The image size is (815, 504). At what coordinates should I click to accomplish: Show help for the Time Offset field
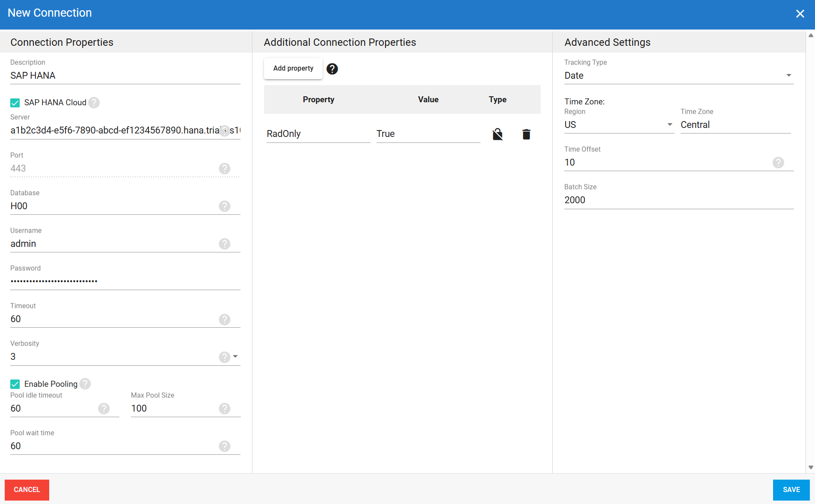point(778,163)
